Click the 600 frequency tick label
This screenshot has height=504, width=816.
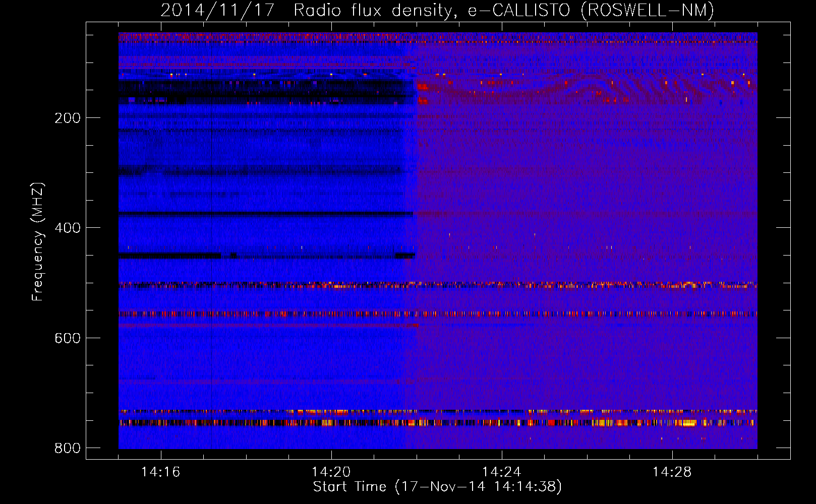[68, 338]
